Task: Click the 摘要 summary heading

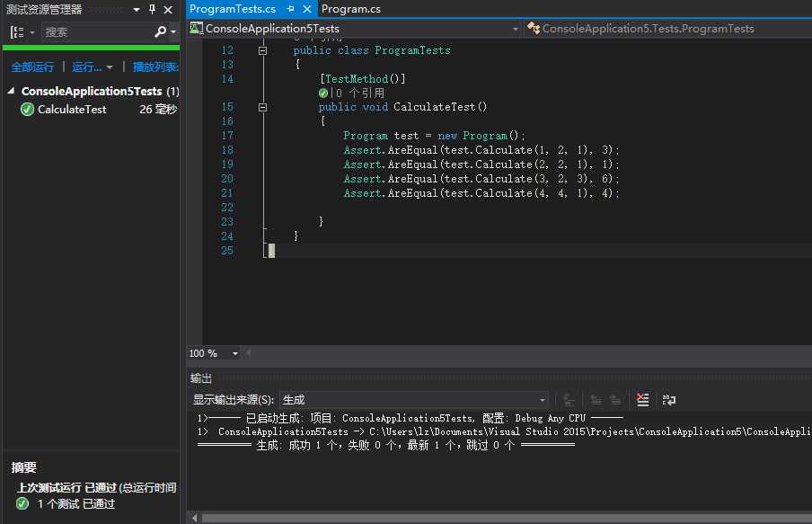Action: [x=24, y=467]
